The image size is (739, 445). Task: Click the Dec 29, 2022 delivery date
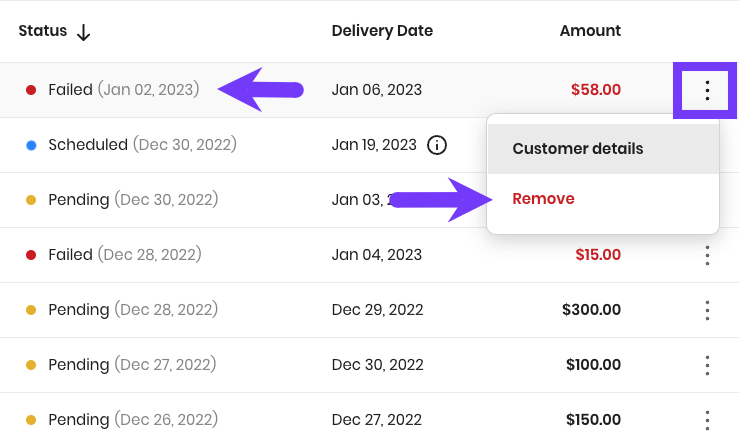point(378,310)
